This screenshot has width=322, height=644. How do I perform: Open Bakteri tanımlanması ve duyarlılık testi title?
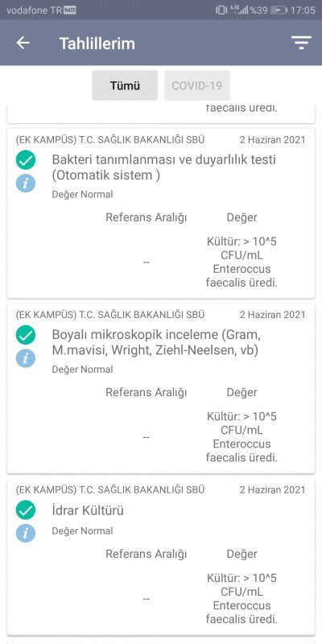point(163,167)
